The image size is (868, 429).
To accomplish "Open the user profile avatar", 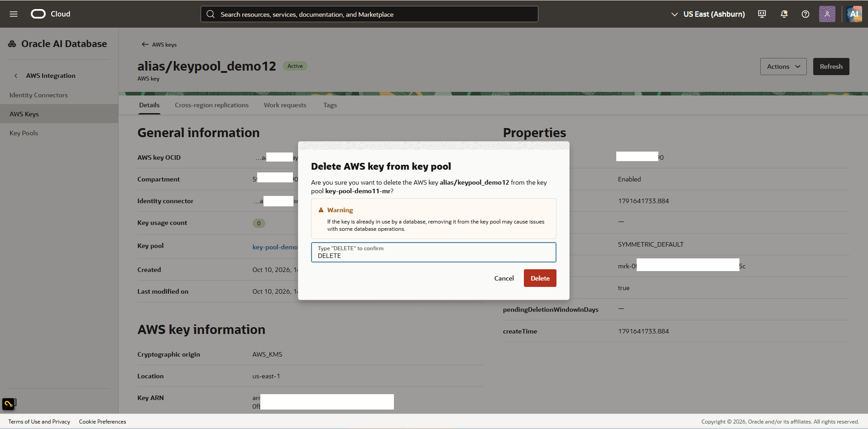I will [x=827, y=14].
